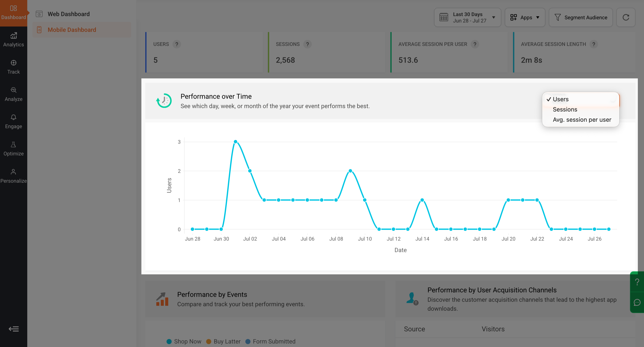
Task: Open the Analyze sidebar section
Action: [13, 94]
